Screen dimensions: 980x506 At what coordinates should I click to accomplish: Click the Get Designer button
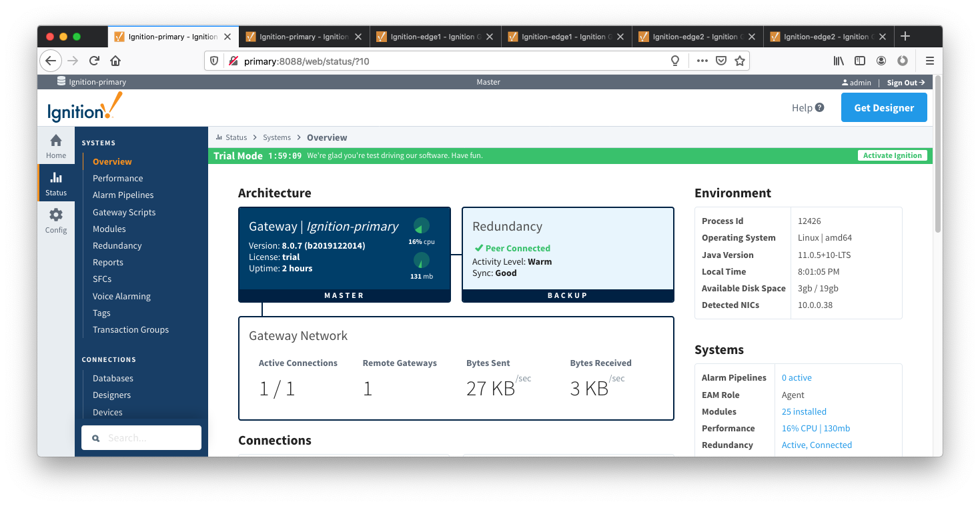click(884, 107)
